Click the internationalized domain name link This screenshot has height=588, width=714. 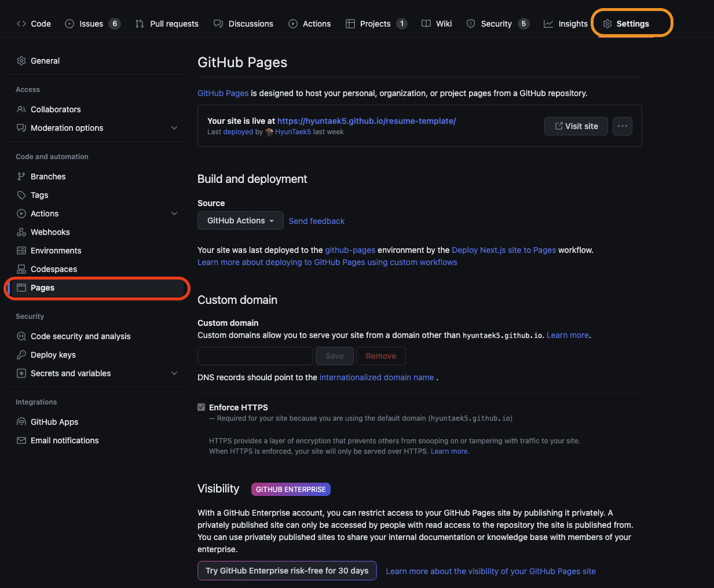tap(377, 377)
